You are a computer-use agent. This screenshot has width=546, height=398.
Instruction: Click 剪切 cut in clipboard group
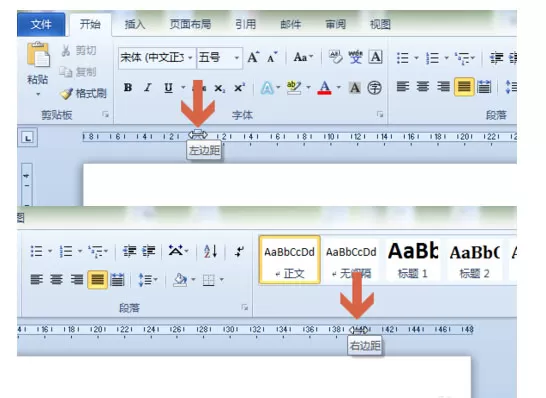[79, 50]
